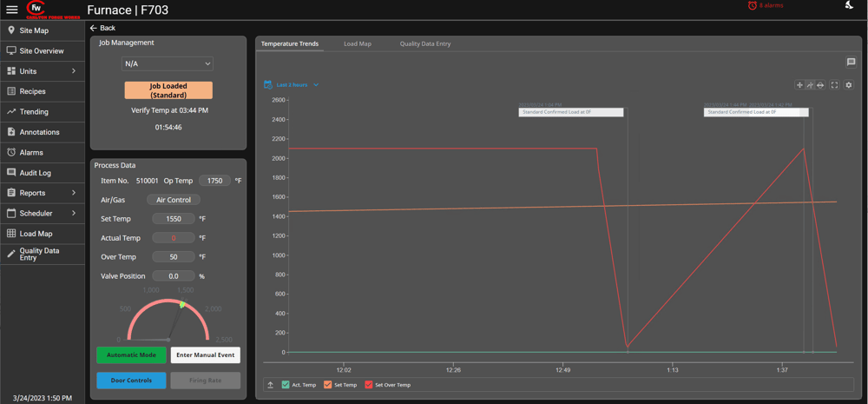Toggle chart fullscreen view

[835, 85]
